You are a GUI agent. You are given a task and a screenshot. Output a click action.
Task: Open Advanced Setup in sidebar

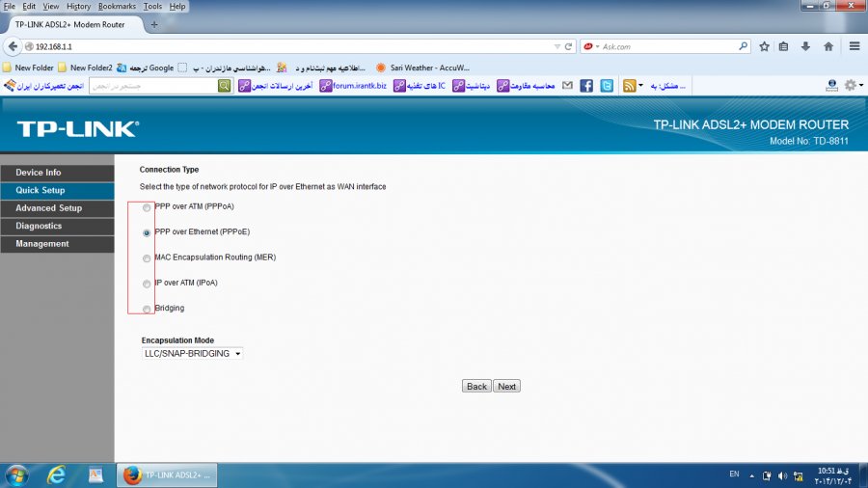click(x=57, y=208)
